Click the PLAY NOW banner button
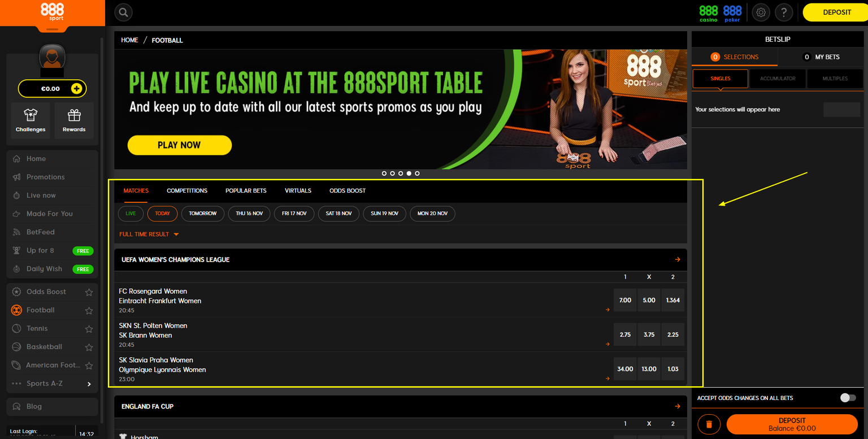The height and width of the screenshot is (439, 868). click(179, 145)
